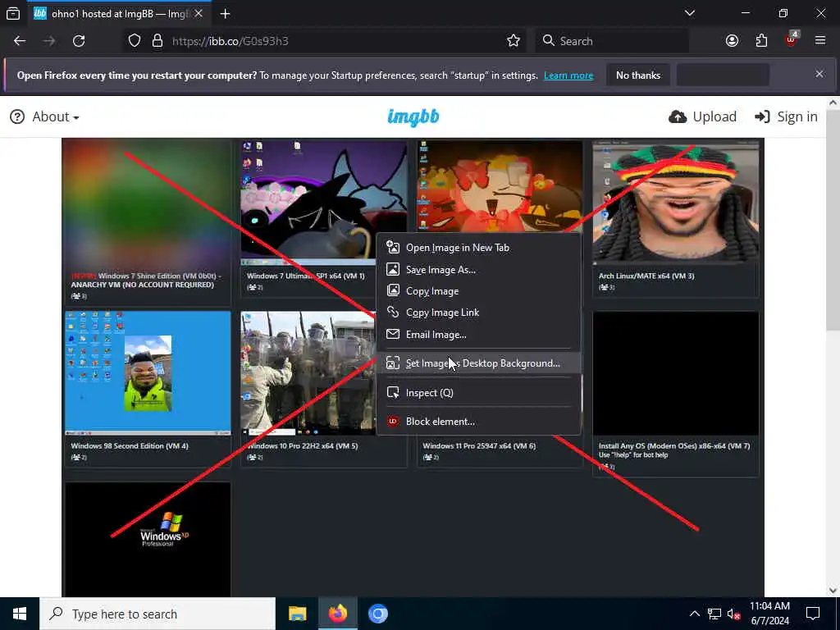
Task: Open the blue circle taskbar app
Action: tap(377, 614)
